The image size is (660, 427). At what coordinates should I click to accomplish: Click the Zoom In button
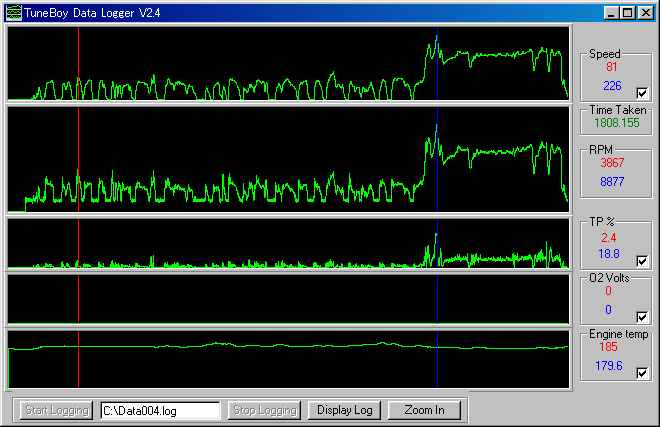tap(424, 410)
